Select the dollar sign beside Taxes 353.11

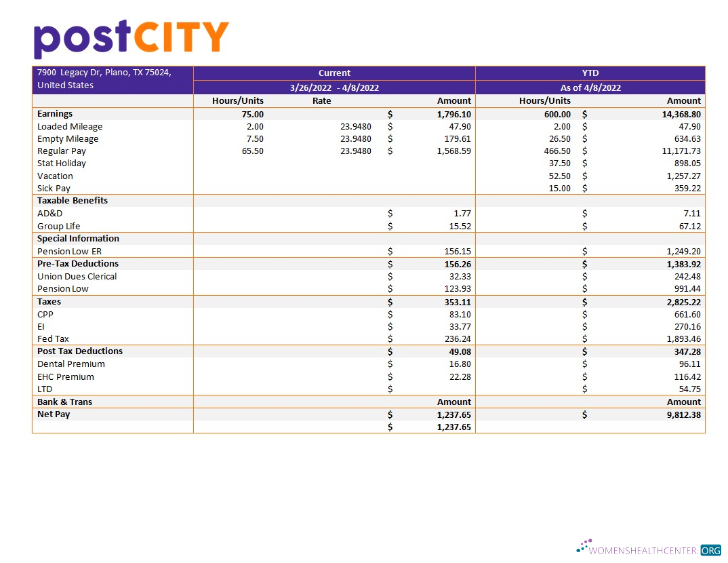tap(390, 302)
